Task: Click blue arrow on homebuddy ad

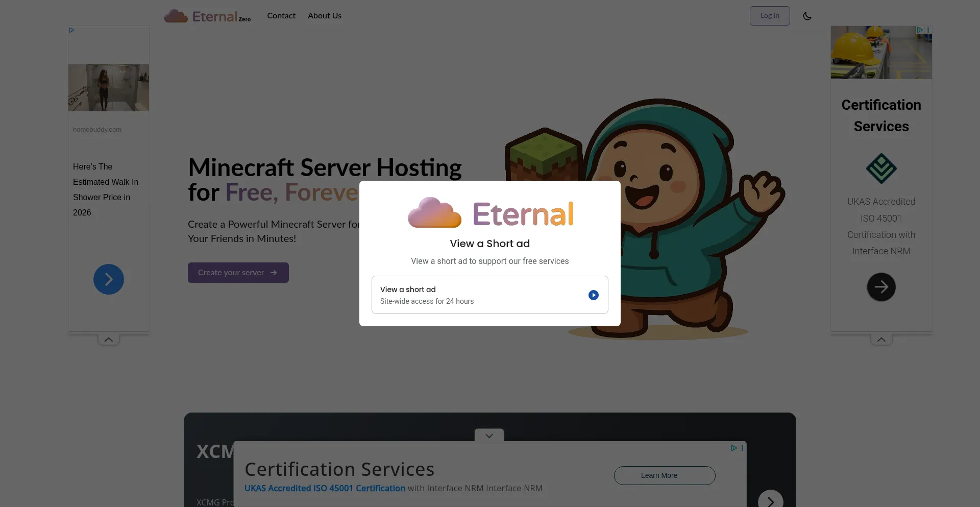Action: [109, 279]
